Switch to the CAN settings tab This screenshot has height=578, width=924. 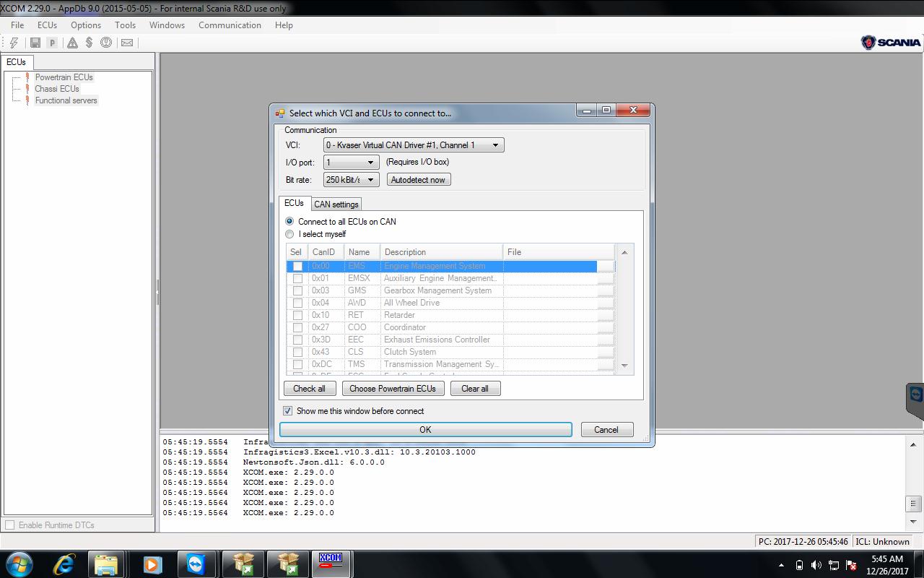tap(336, 204)
